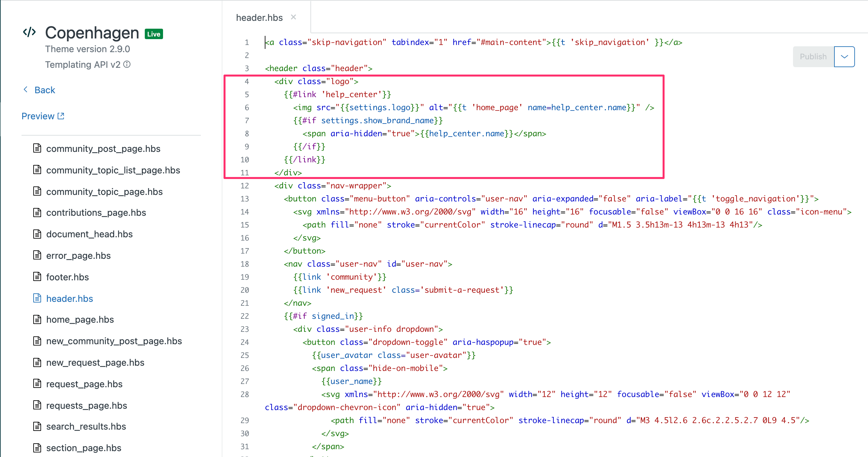Click the footer.hbs file icon
The image size is (868, 457).
tap(37, 277)
